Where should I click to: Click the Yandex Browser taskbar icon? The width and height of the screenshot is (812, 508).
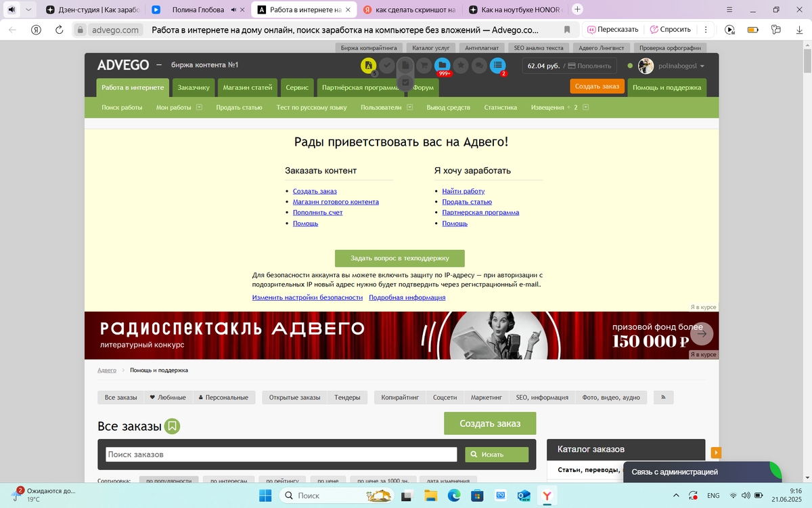[547, 495]
